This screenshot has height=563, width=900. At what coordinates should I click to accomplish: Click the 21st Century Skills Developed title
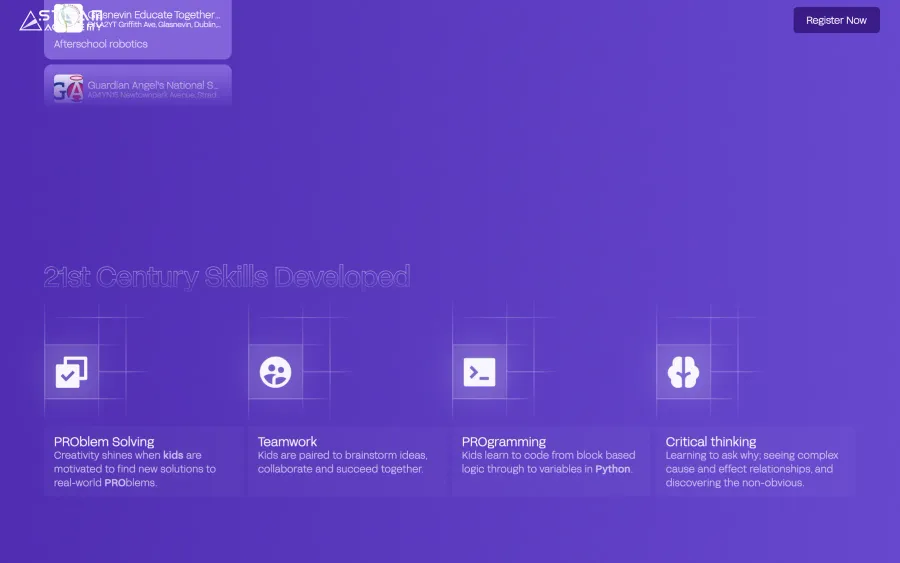227,277
